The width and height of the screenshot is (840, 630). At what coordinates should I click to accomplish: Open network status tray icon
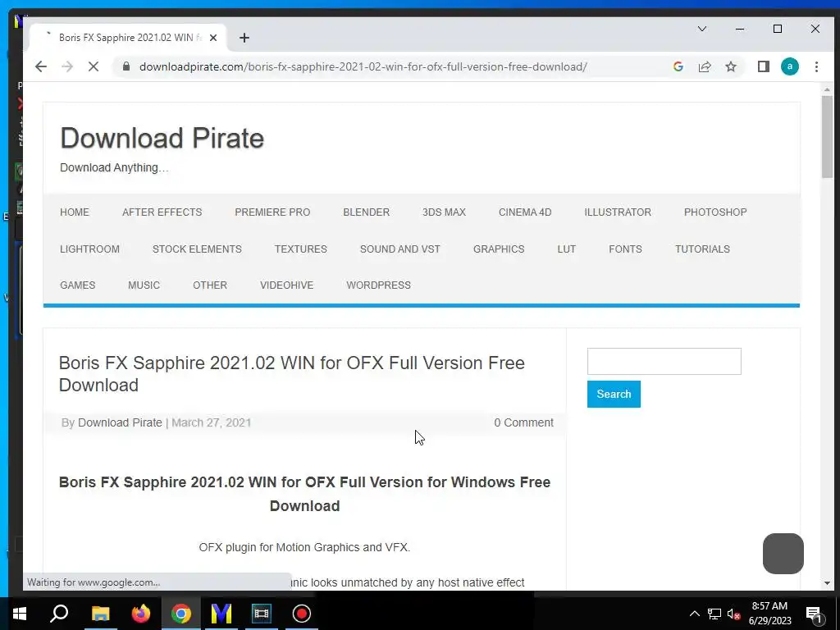714,614
